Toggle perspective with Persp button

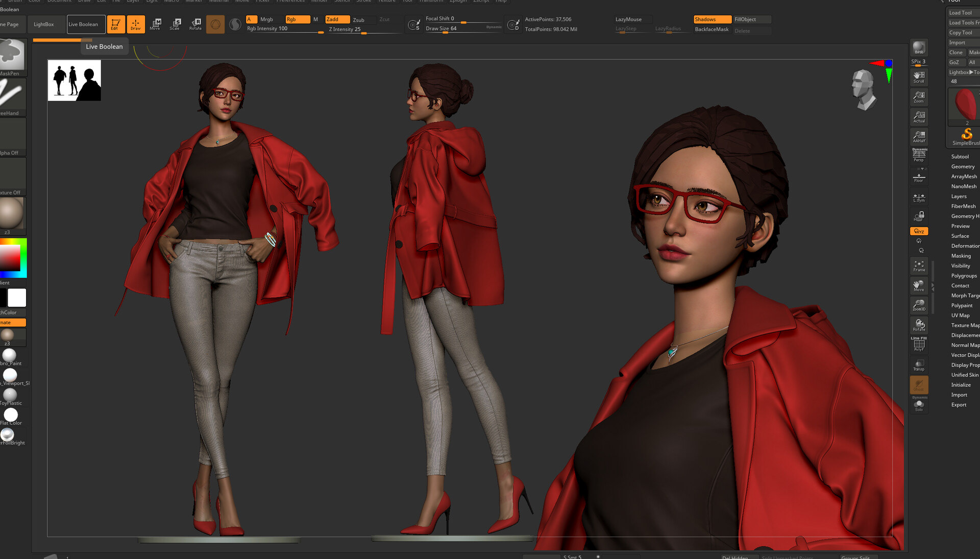coord(919,155)
